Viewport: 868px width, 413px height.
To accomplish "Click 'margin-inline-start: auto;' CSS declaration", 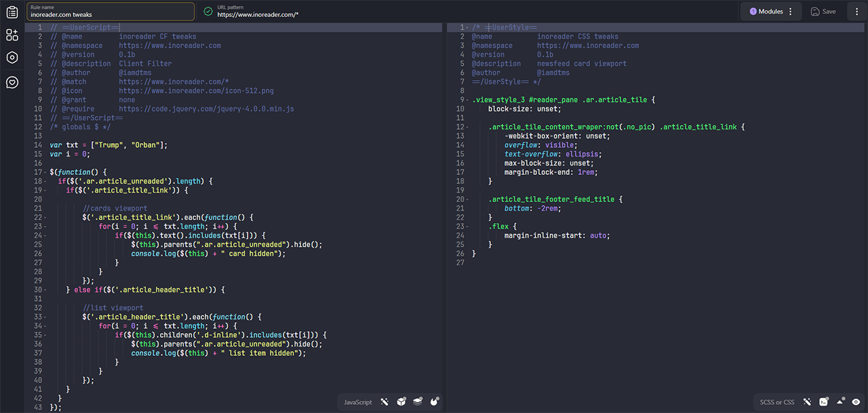I will coord(557,235).
